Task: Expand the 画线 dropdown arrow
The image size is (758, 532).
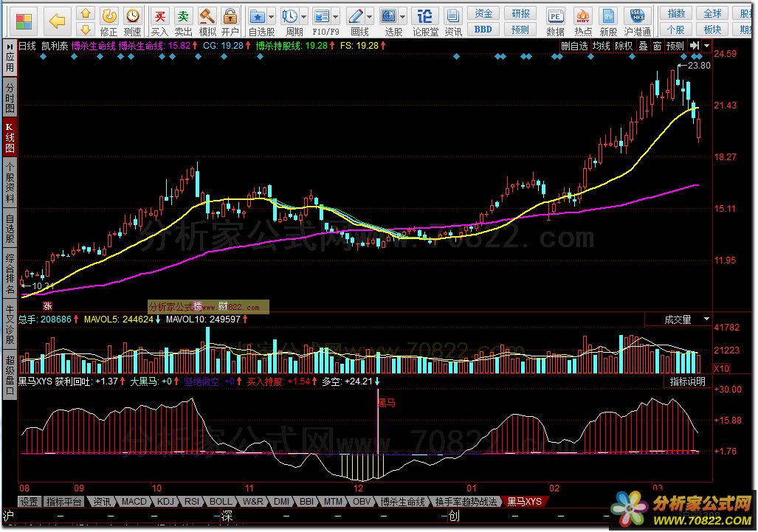Action: 370,18
